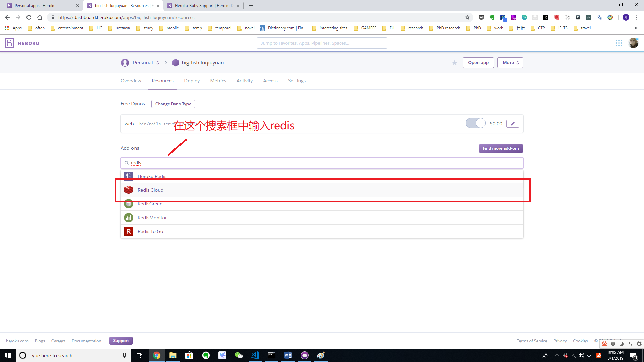This screenshot has height=362, width=644.
Task: Click the Heroku logo icon
Action: click(x=9, y=43)
